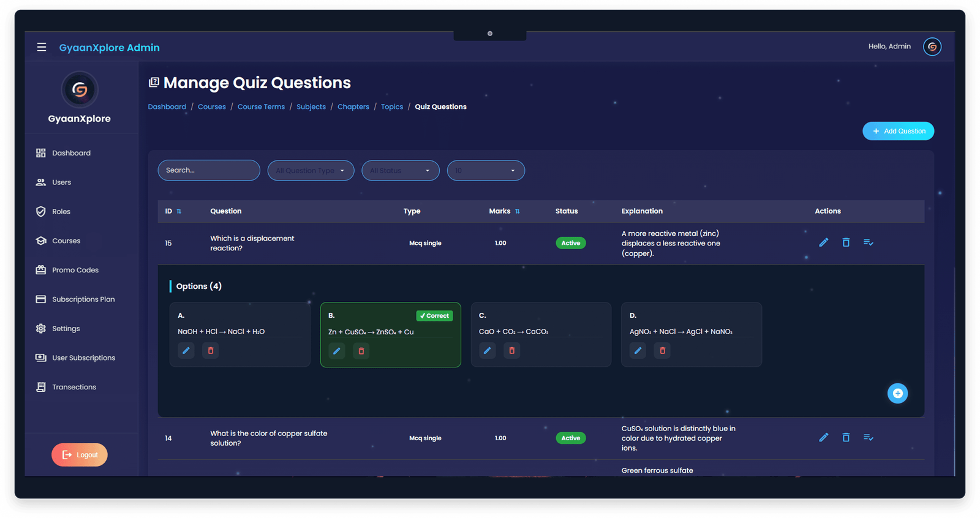Open the admin profile avatar

point(932,47)
